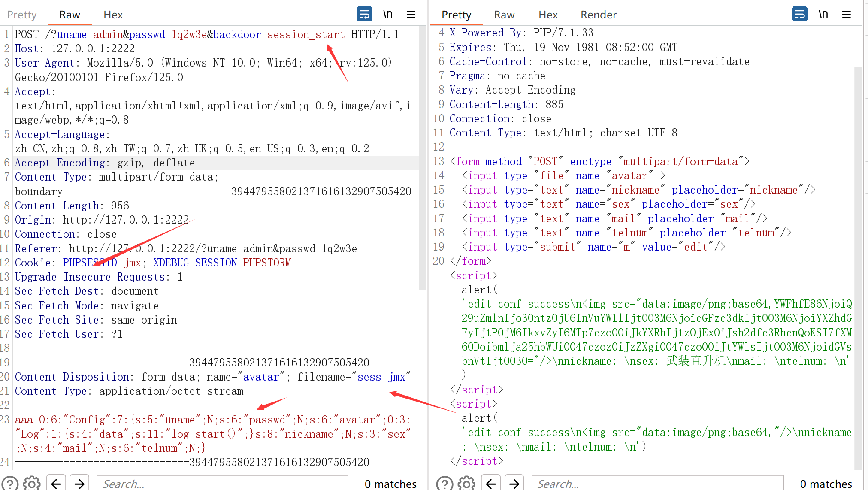Toggle show non-printable chars in request panel
The width and height of the screenshot is (868, 490).
[388, 15]
